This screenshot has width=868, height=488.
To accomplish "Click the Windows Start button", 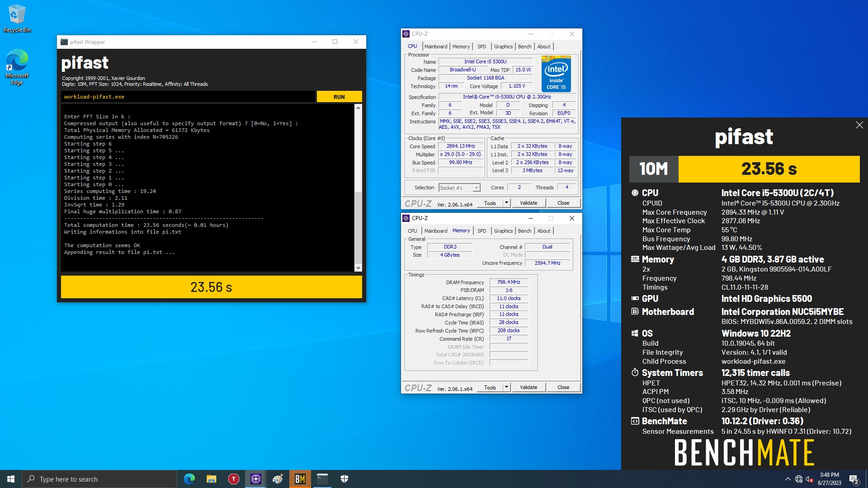I will click(11, 479).
